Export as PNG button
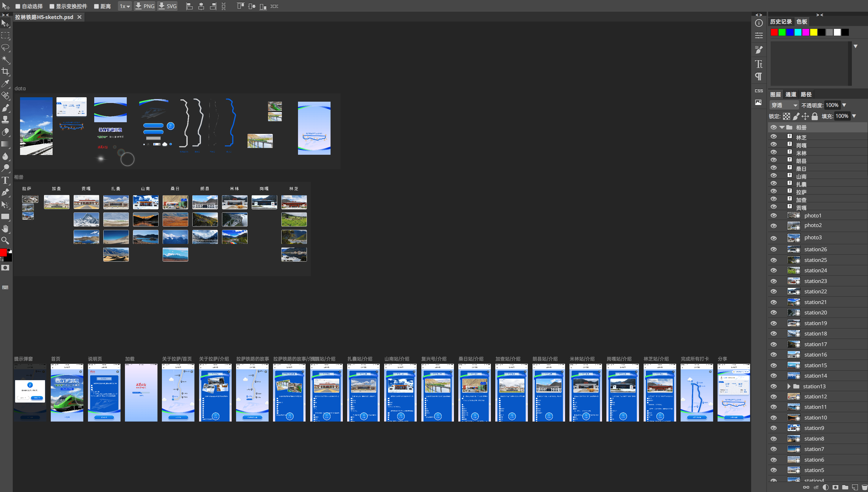Screen dimensions: 868x492 coord(145,6)
